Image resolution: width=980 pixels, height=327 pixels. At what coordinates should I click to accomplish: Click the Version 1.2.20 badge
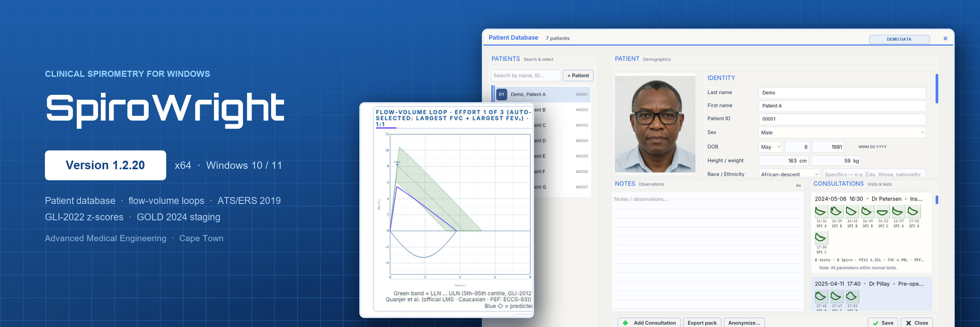tap(105, 165)
